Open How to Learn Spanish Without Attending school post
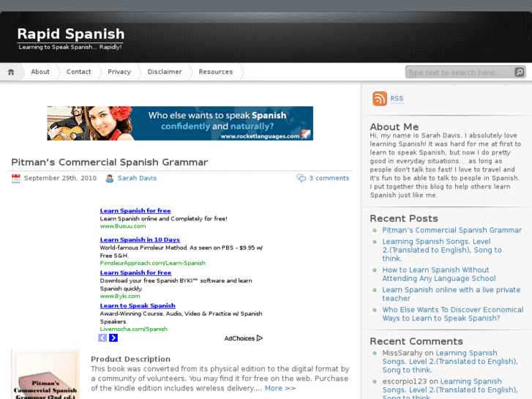This screenshot has width=532, height=399. [439, 274]
